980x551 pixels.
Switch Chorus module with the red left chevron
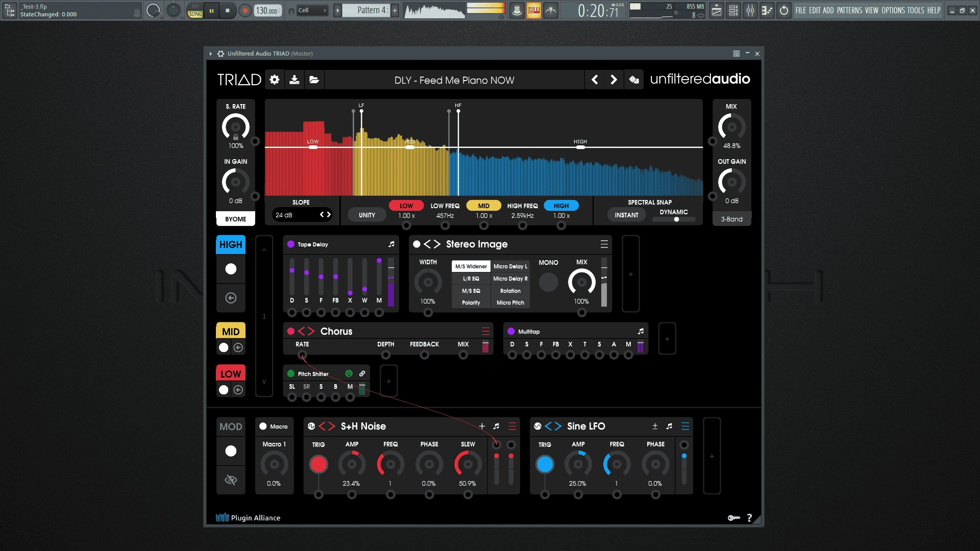(x=301, y=331)
